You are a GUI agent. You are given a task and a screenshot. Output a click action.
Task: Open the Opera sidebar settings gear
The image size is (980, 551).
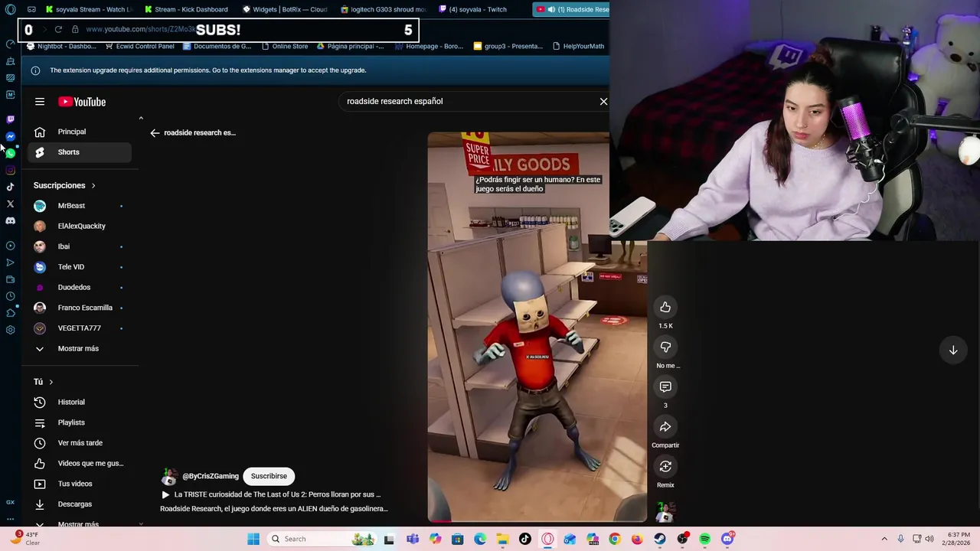point(10,330)
